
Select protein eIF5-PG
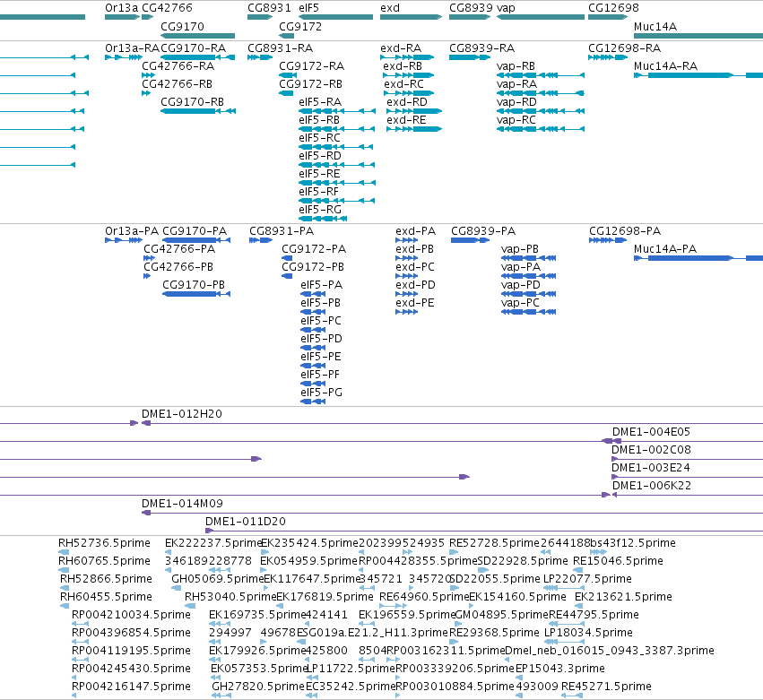coord(313,402)
